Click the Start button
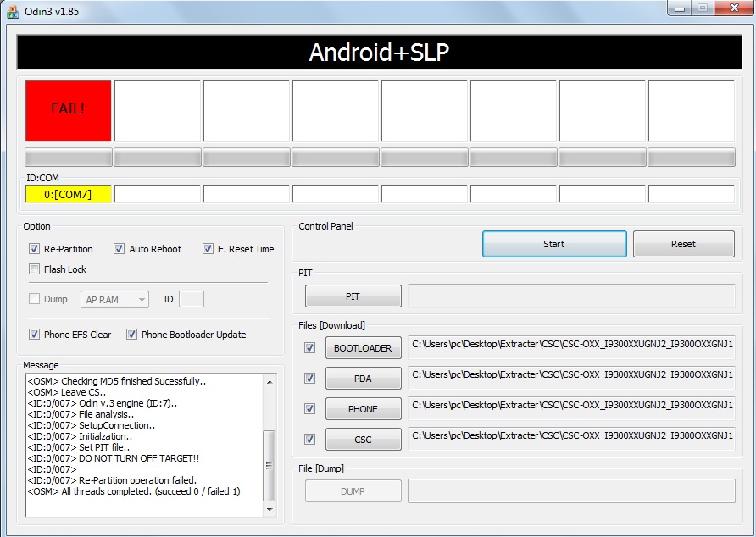 point(554,244)
